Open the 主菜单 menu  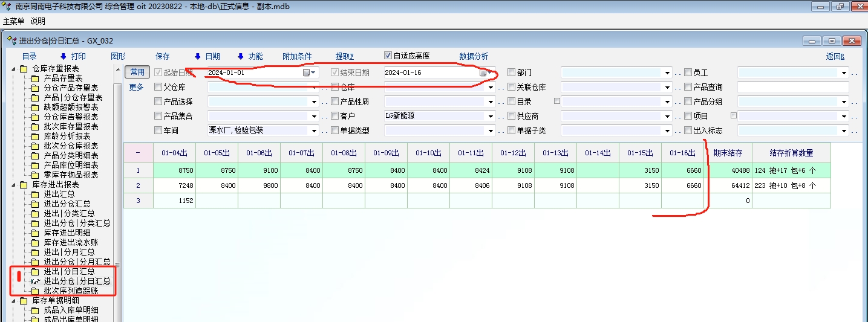pyautogui.click(x=13, y=21)
